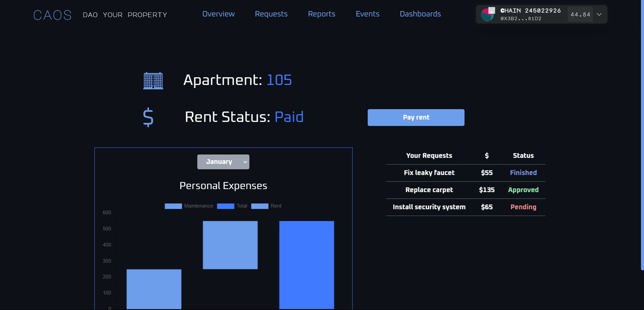This screenshot has height=310, width=644.
Task: Open the Reports section
Action: [x=322, y=14]
